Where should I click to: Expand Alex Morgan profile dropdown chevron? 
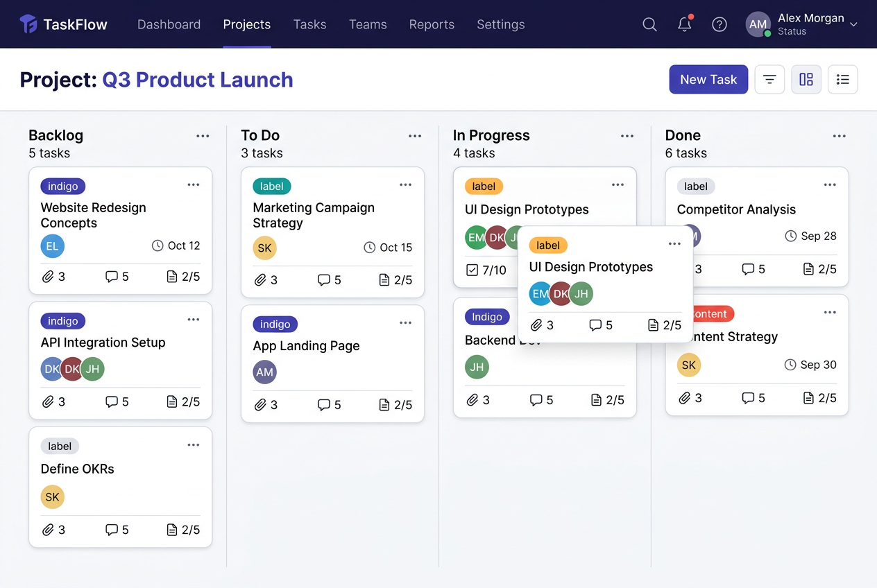853,24
